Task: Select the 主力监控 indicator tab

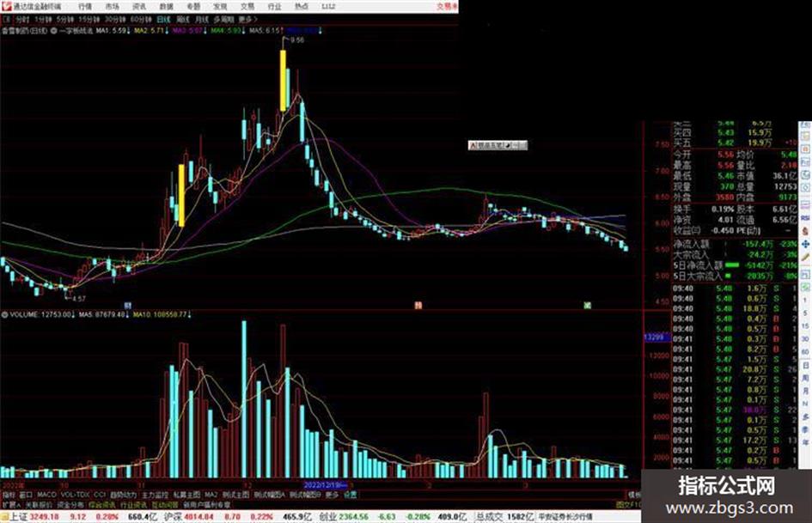Action: pos(155,495)
